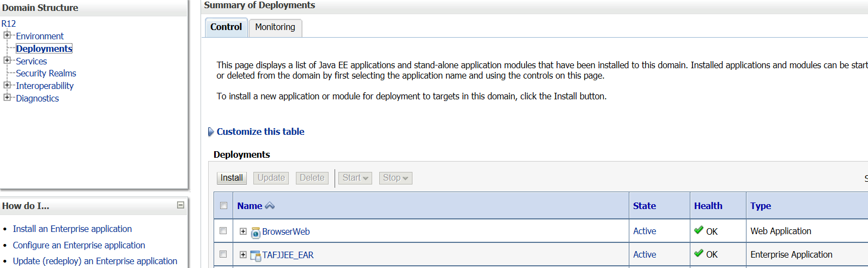Select the Control tab
The image size is (868, 268).
(x=226, y=27)
